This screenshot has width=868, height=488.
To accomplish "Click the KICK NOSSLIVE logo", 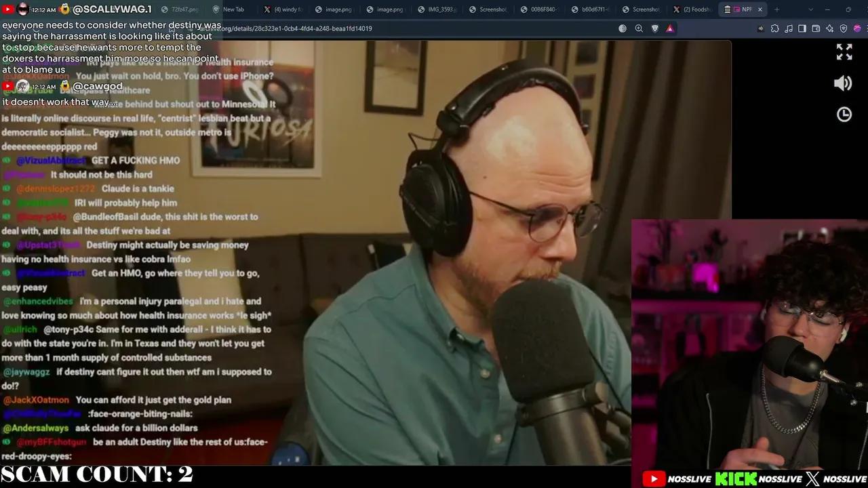I will (x=759, y=479).
